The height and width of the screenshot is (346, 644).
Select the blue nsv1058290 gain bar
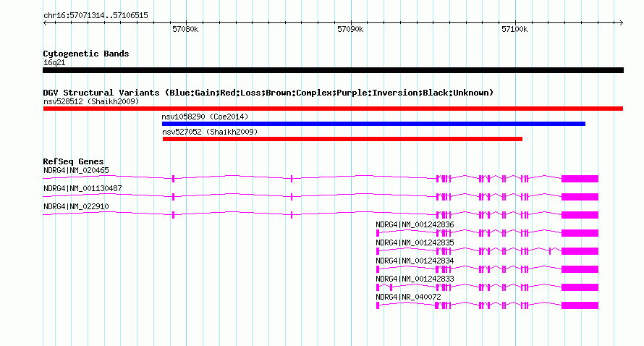tap(374, 124)
